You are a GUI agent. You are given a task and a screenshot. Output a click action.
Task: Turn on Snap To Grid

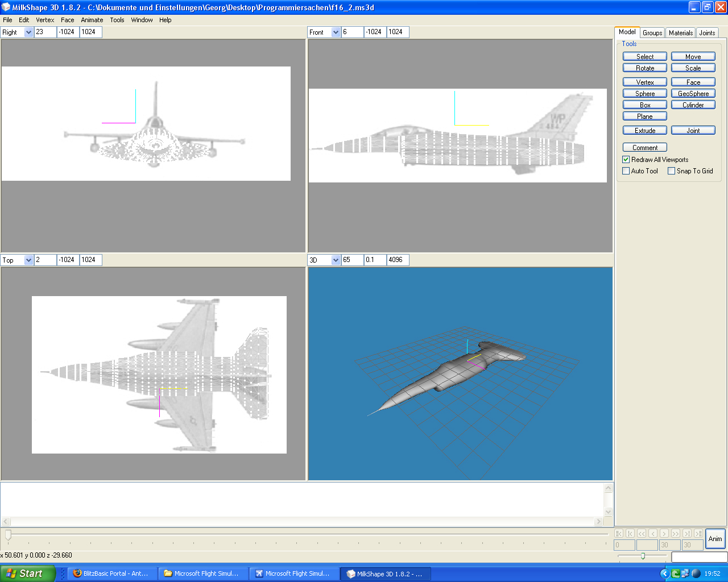point(672,171)
